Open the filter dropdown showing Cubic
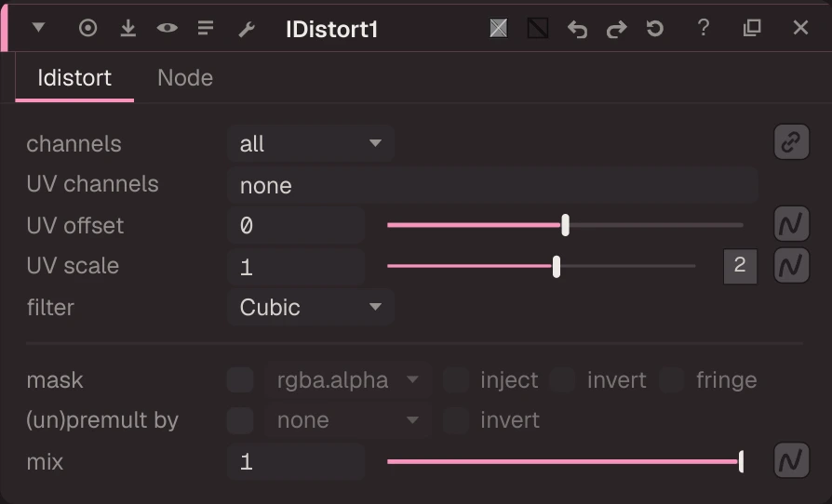Image resolution: width=832 pixels, height=504 pixels. [x=311, y=307]
